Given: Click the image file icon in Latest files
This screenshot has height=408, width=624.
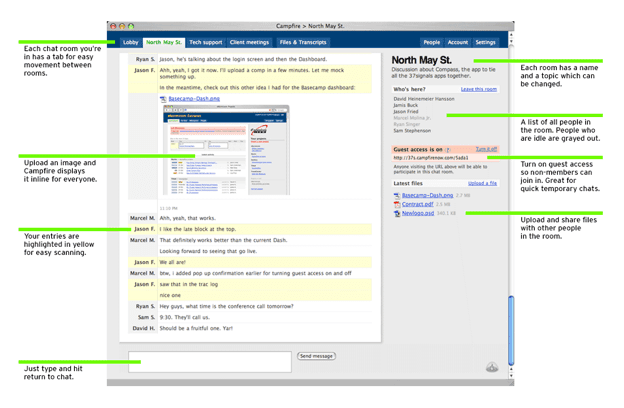Looking at the screenshot, I should point(396,195).
